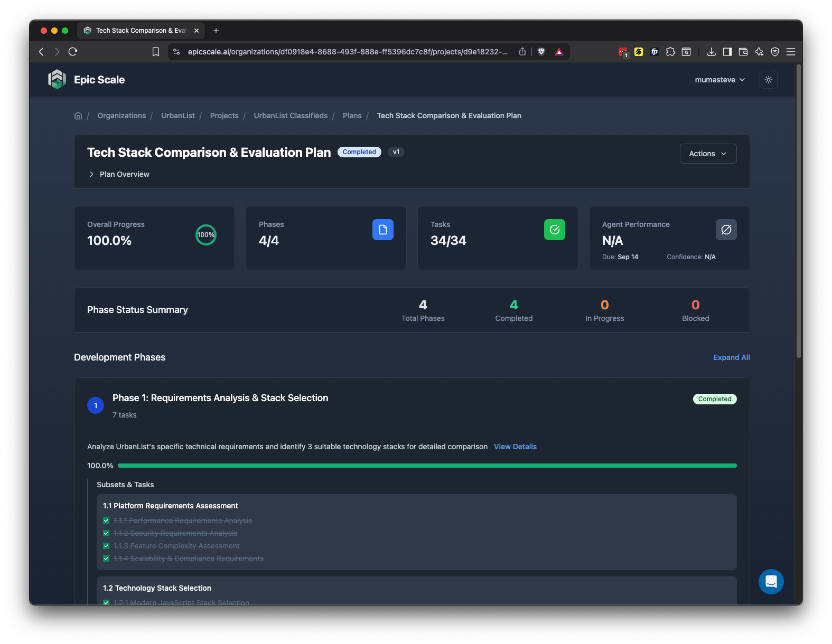The height and width of the screenshot is (644, 832).
Task: Click Expand All link
Action: pos(732,357)
